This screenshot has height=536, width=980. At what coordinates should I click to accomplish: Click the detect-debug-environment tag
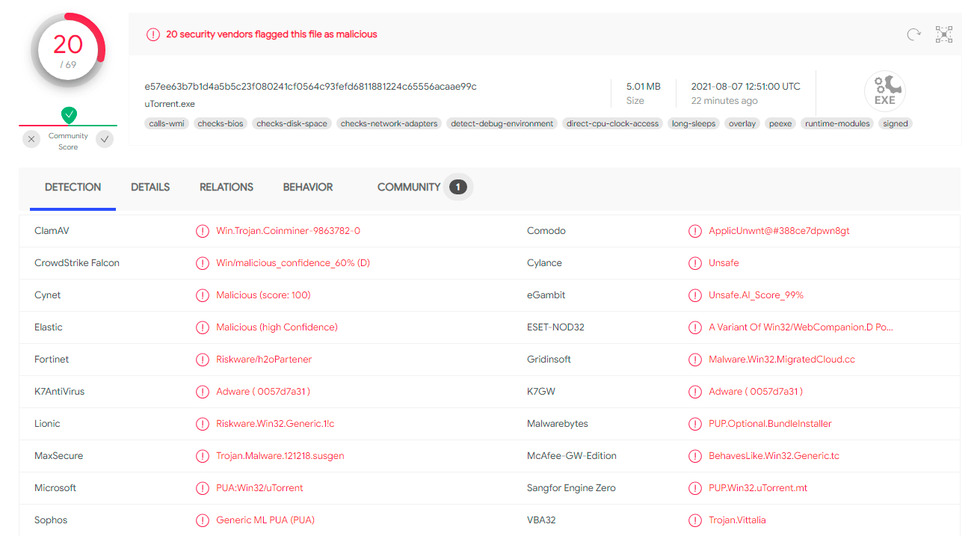[502, 123]
